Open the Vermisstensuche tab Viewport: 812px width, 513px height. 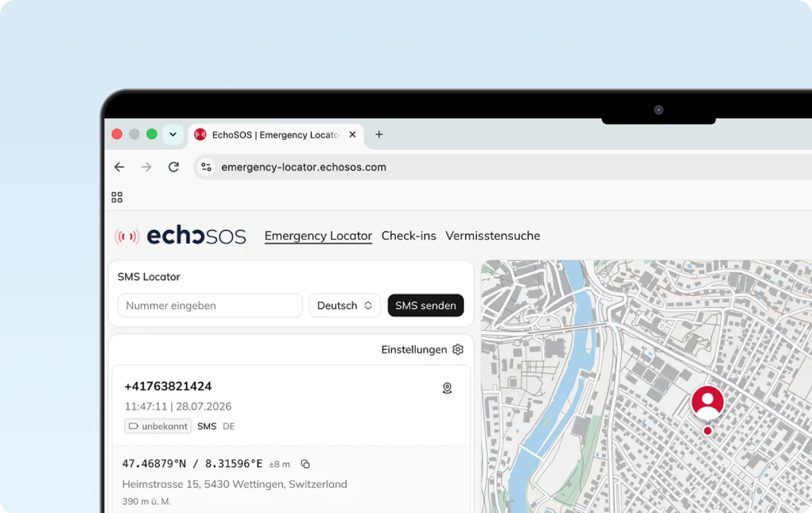coord(493,236)
